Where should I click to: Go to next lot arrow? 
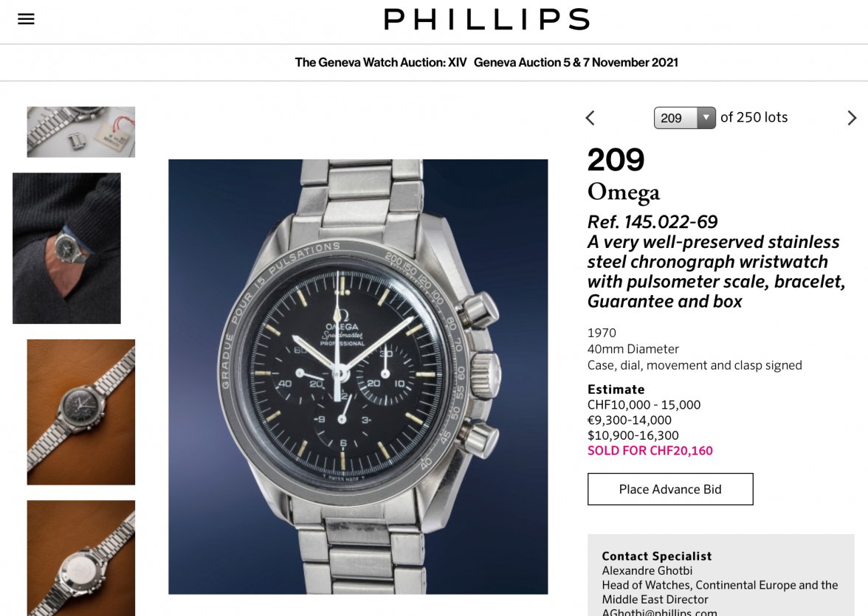(x=852, y=118)
